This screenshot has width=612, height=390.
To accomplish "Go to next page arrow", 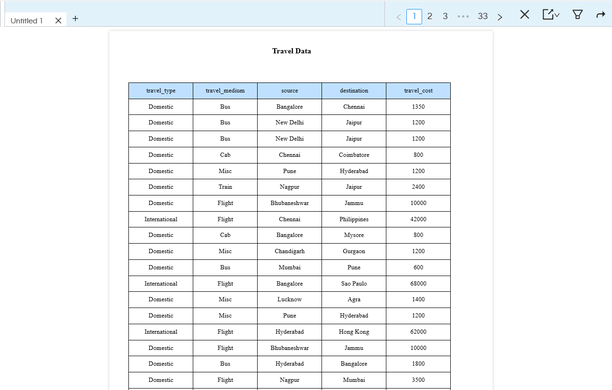I will (500, 17).
